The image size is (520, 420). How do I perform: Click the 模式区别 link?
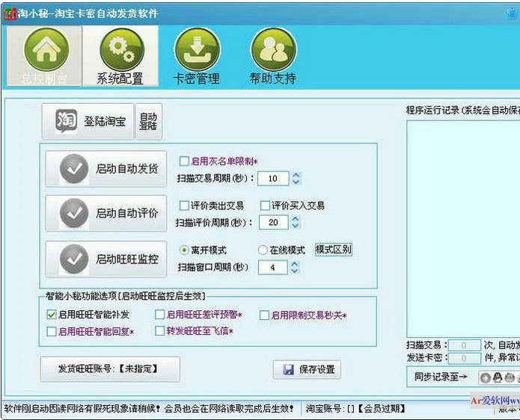coord(334,250)
